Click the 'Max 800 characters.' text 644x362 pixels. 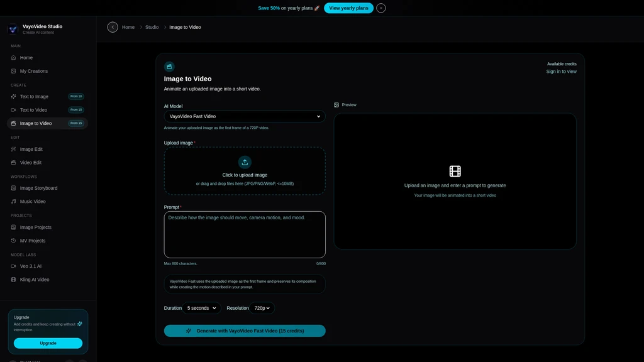pyautogui.click(x=180, y=264)
